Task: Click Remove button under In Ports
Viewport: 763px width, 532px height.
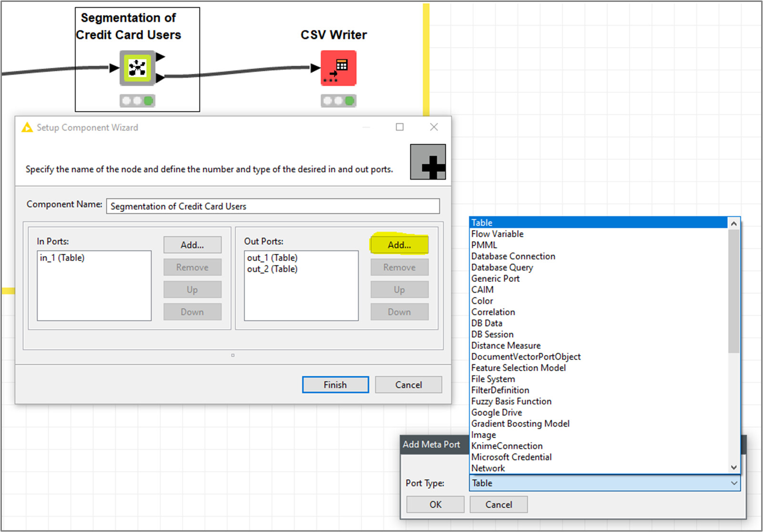Action: click(192, 267)
